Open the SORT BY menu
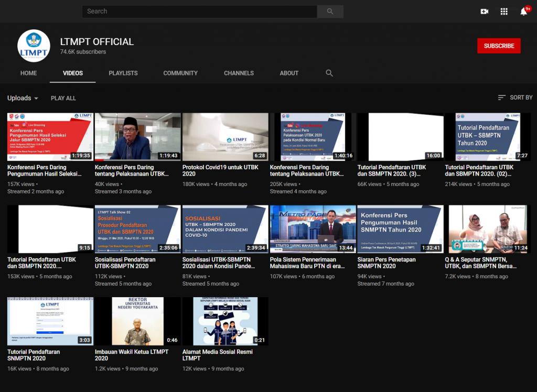This screenshot has width=537, height=392. coord(515,97)
